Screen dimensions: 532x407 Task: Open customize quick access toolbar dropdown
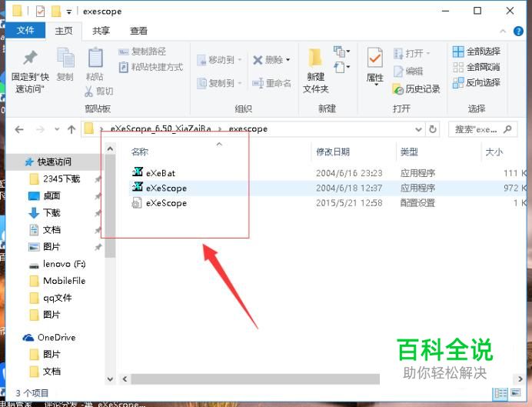click(x=69, y=12)
